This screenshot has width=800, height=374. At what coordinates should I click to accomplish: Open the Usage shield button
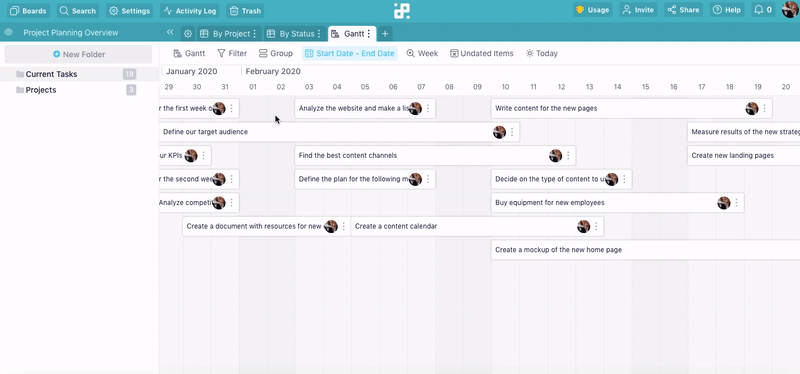[593, 10]
